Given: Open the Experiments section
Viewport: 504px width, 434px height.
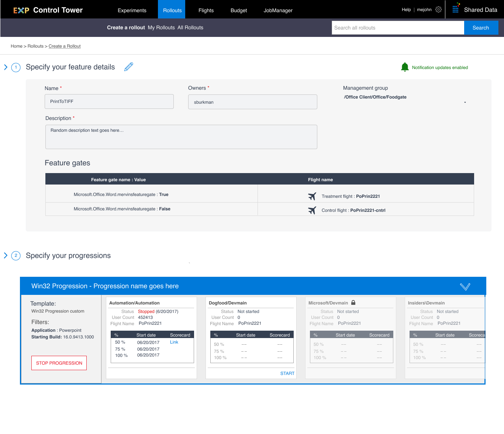Looking at the screenshot, I should click(x=132, y=11).
